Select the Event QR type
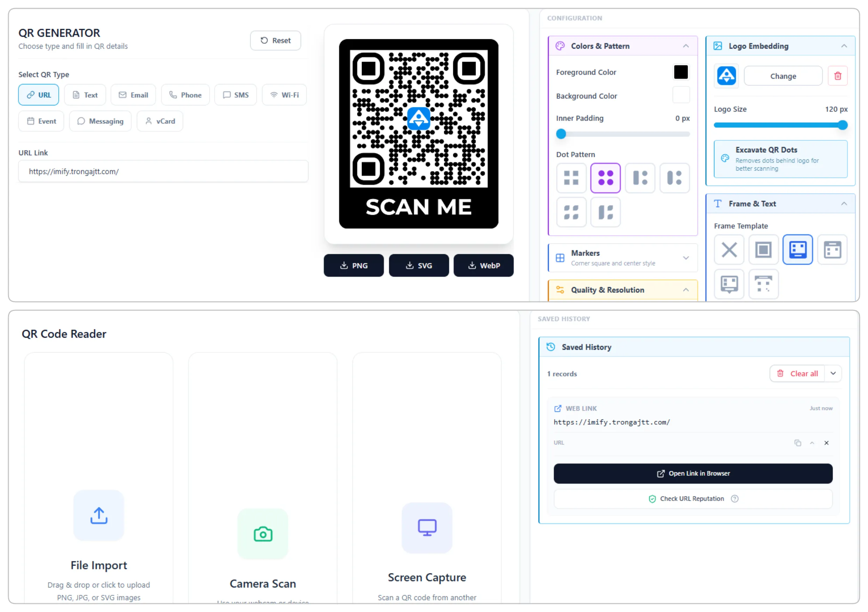This screenshot has width=868, height=612. [x=41, y=121]
